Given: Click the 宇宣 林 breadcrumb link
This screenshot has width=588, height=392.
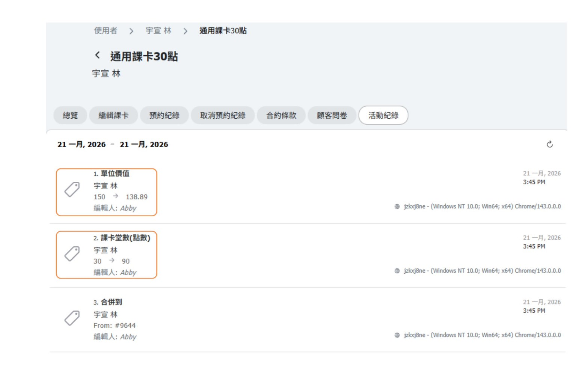Looking at the screenshot, I should point(158,31).
